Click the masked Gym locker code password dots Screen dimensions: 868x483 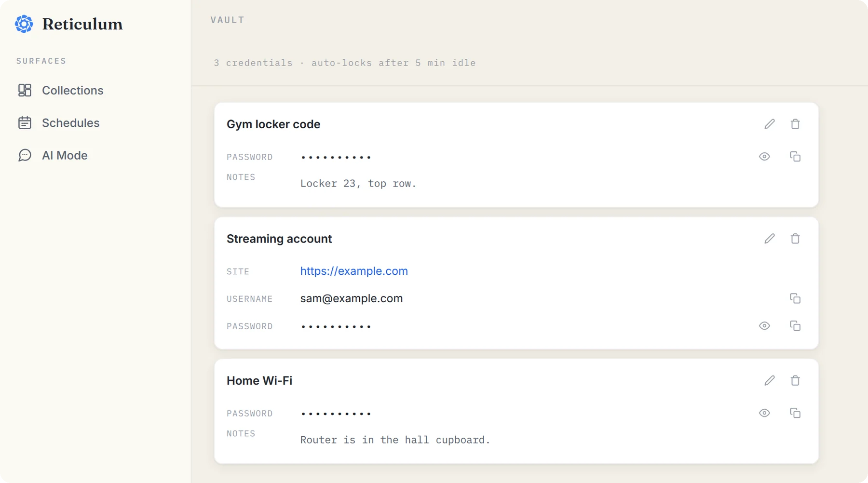coord(336,157)
